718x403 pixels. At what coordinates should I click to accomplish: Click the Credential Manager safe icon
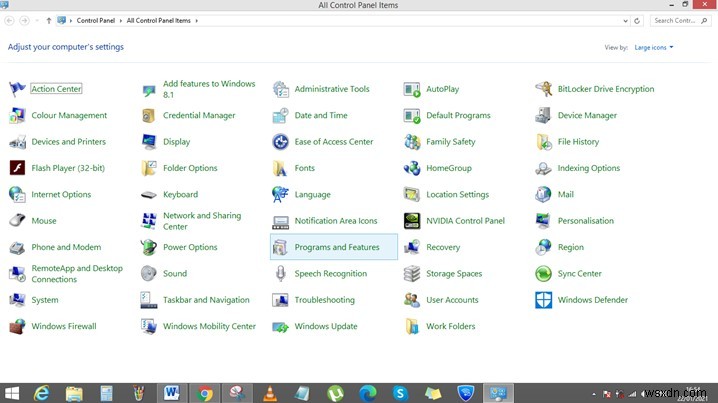point(148,115)
